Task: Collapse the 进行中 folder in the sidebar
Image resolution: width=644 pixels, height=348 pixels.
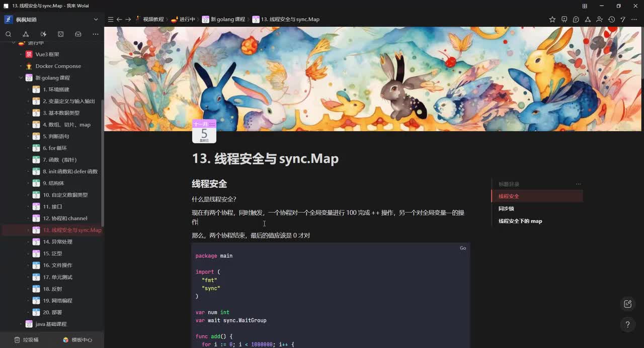Action: coord(14,43)
